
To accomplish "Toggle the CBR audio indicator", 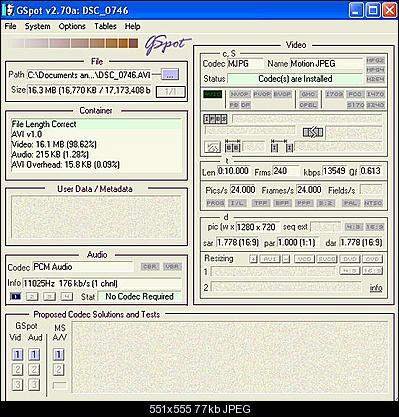I will point(150,267).
